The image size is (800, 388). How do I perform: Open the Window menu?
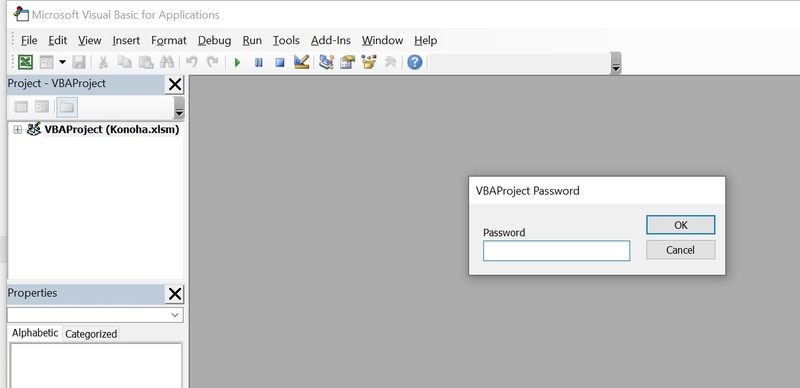click(x=382, y=40)
